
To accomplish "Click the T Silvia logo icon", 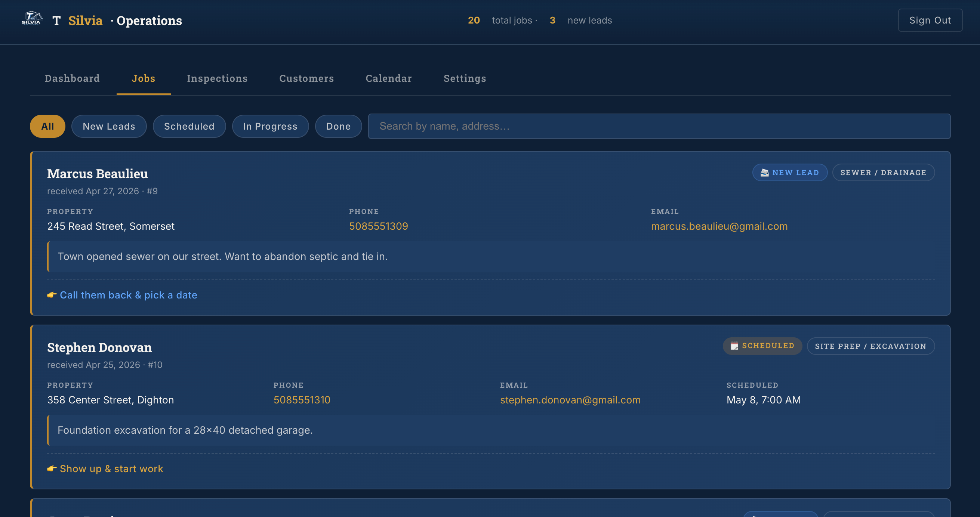I will pos(32,18).
